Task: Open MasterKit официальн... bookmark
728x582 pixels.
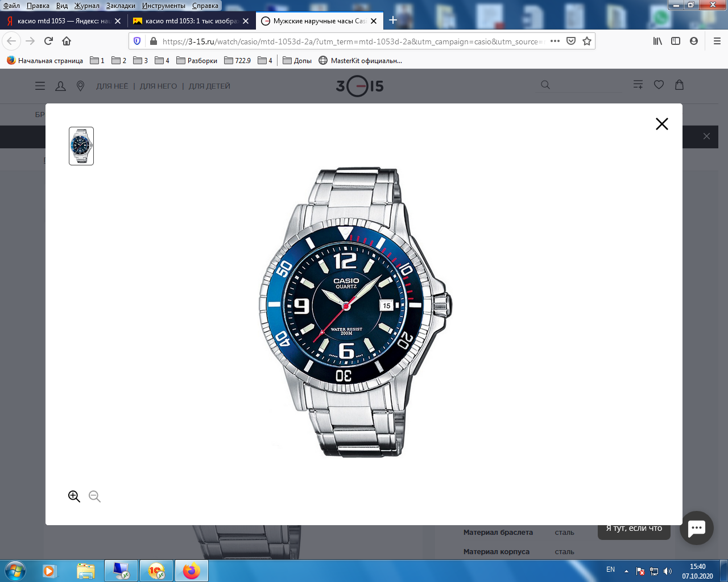Action: tap(360, 60)
